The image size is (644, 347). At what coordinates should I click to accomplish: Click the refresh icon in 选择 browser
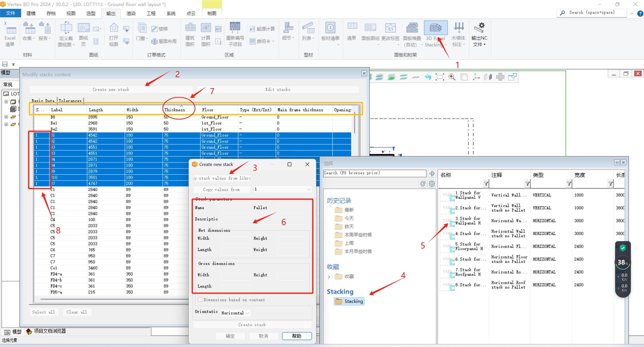pos(423,184)
